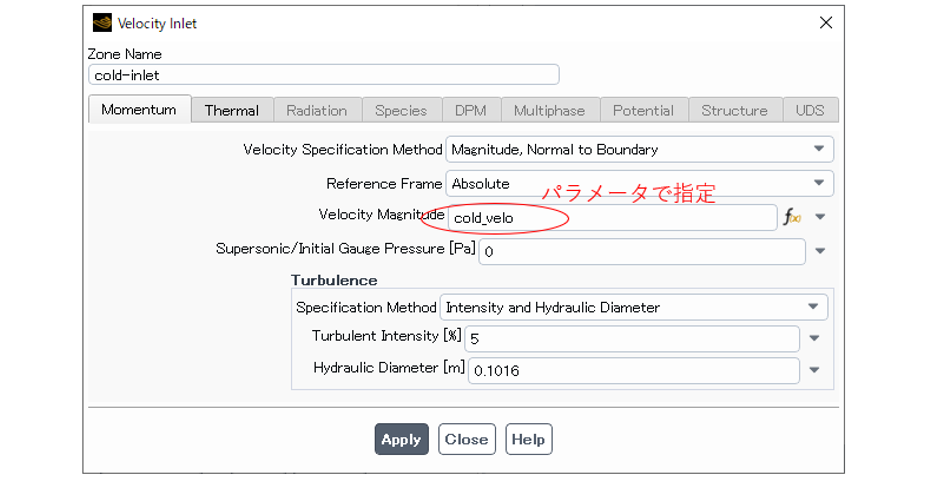The height and width of the screenshot is (482, 925).
Task: Open Help for Velocity Inlet
Action: (x=528, y=439)
